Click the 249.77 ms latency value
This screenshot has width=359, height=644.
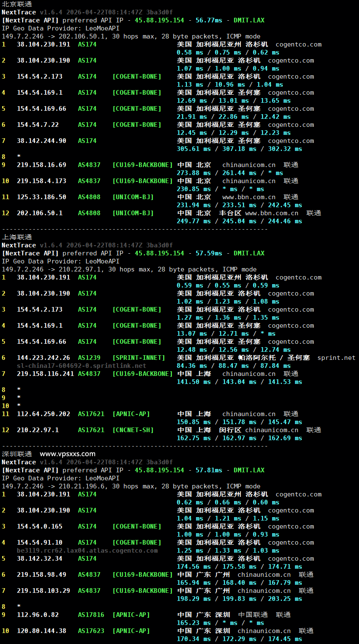click(194, 221)
